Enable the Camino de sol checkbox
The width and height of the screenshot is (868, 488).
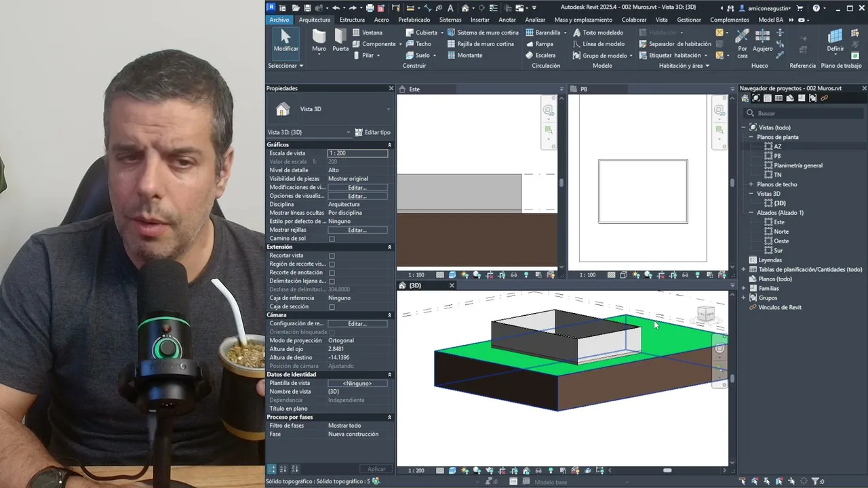coord(332,239)
